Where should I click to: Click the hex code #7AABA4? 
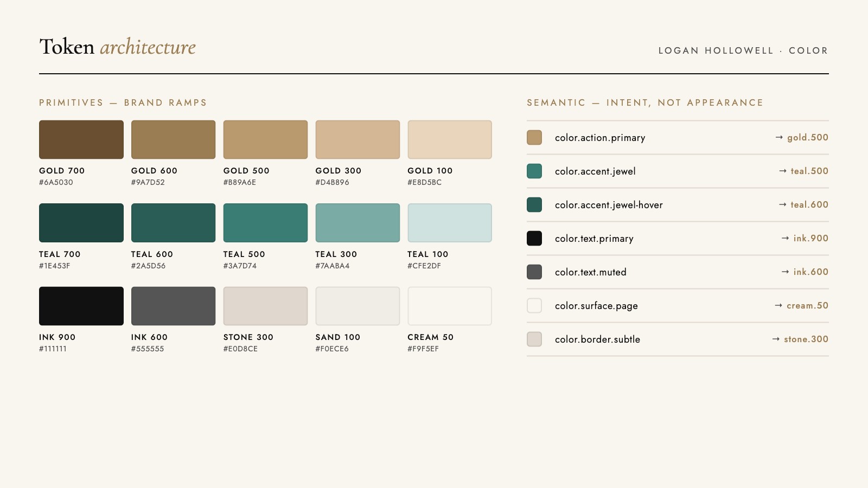(x=333, y=266)
